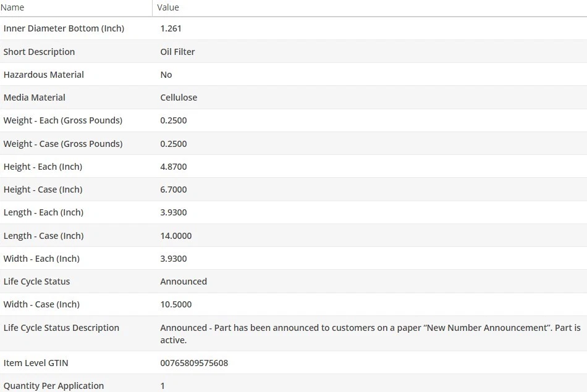This screenshot has height=392, width=587.
Task: Click the Announced life cycle status value
Action: 184,281
